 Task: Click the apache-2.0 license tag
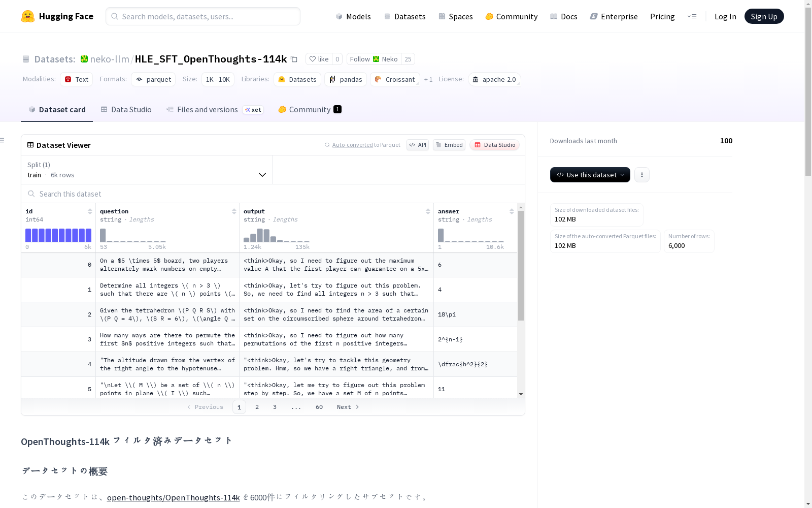[494, 79]
